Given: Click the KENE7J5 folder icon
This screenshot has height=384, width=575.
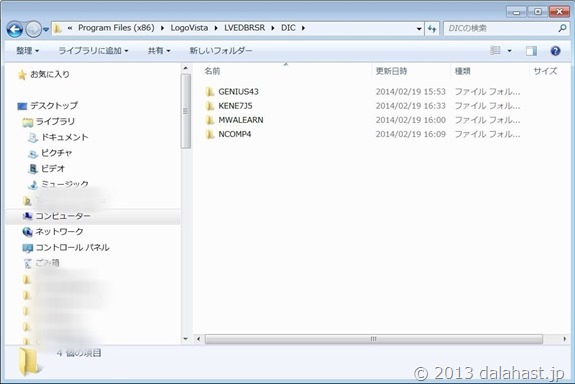Looking at the screenshot, I should pos(210,106).
